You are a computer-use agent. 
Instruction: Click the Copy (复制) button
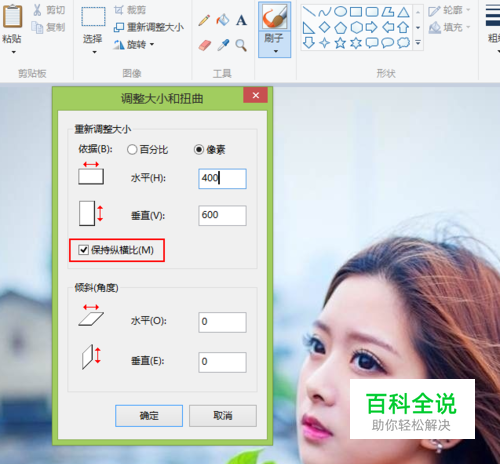tap(48, 27)
